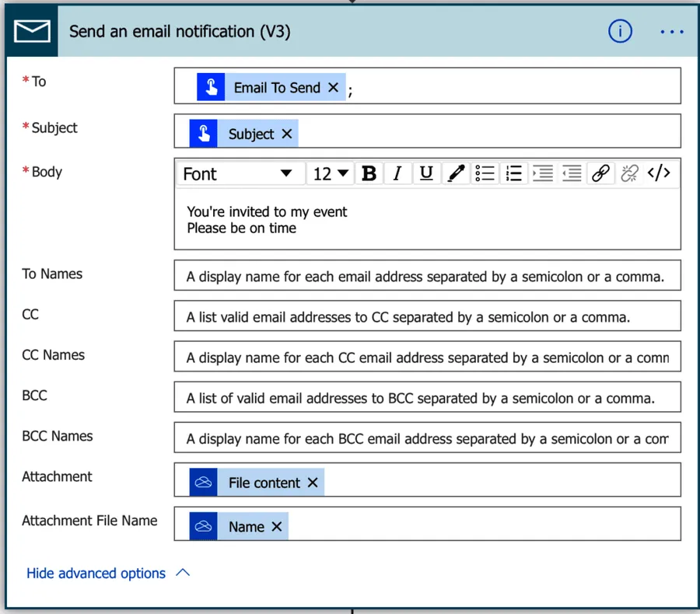The width and height of the screenshot is (700, 614).
Task: Remove the File content attachment token
Action: click(313, 483)
